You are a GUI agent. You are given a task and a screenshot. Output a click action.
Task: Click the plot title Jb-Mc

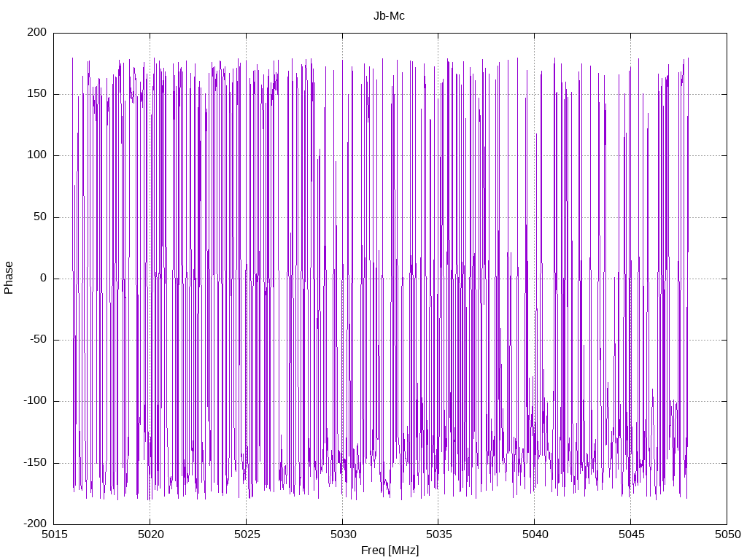tap(389, 16)
